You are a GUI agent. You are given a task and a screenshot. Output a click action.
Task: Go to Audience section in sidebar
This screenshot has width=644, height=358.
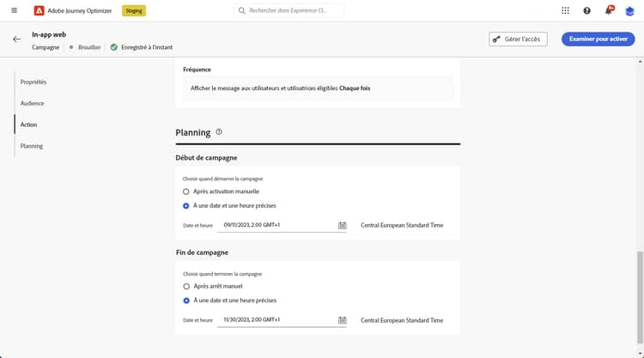coord(33,103)
